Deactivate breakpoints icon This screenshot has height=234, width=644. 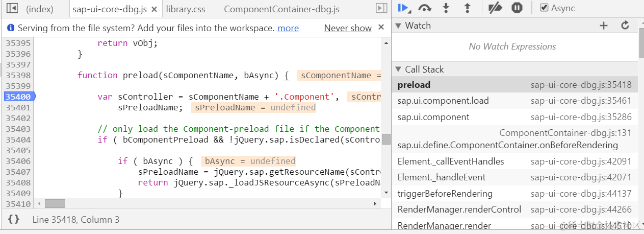[x=495, y=8]
